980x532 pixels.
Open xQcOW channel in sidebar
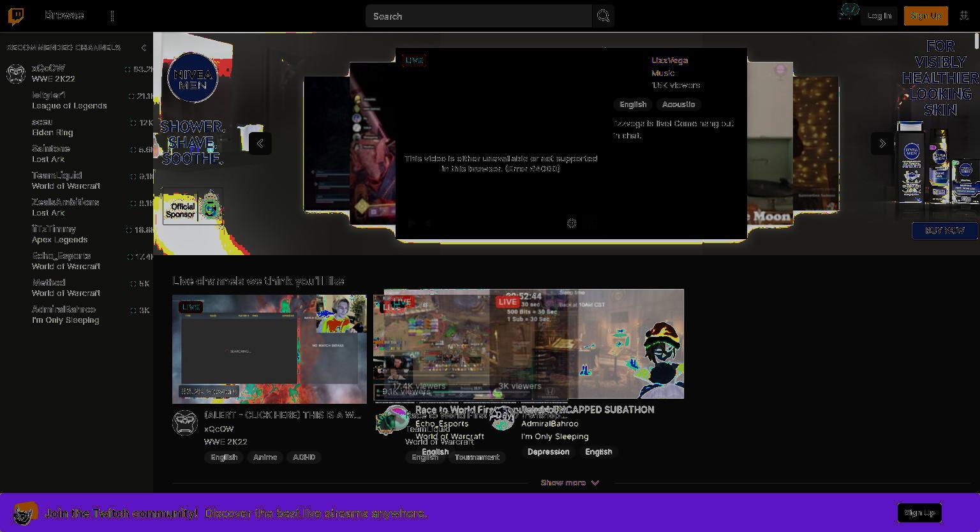[x=77, y=73]
